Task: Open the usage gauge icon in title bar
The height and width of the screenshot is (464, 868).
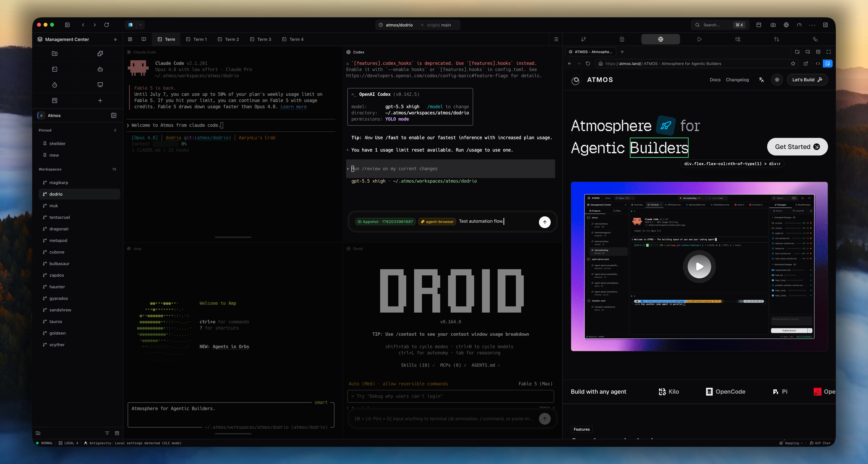Action: 799,25
